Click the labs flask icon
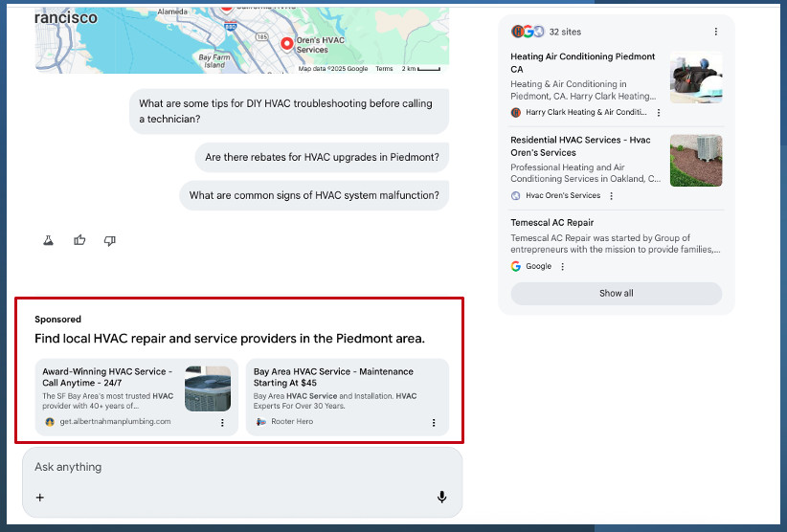 (48, 240)
